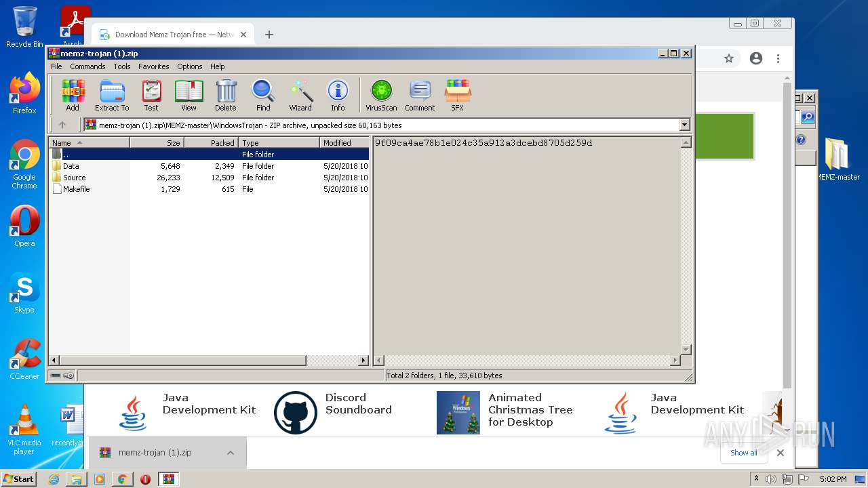Click the GitHub logo thumbnail
The width and height of the screenshot is (868, 488).
296,413
